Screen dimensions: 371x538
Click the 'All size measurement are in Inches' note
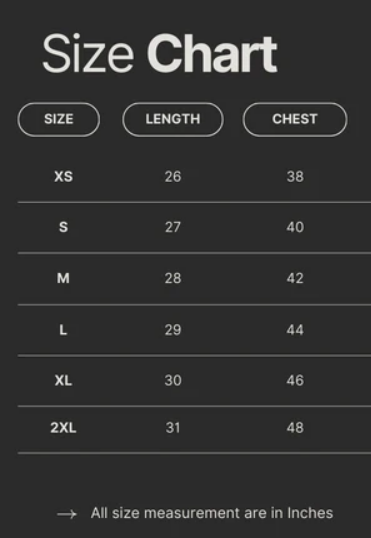pos(212,513)
